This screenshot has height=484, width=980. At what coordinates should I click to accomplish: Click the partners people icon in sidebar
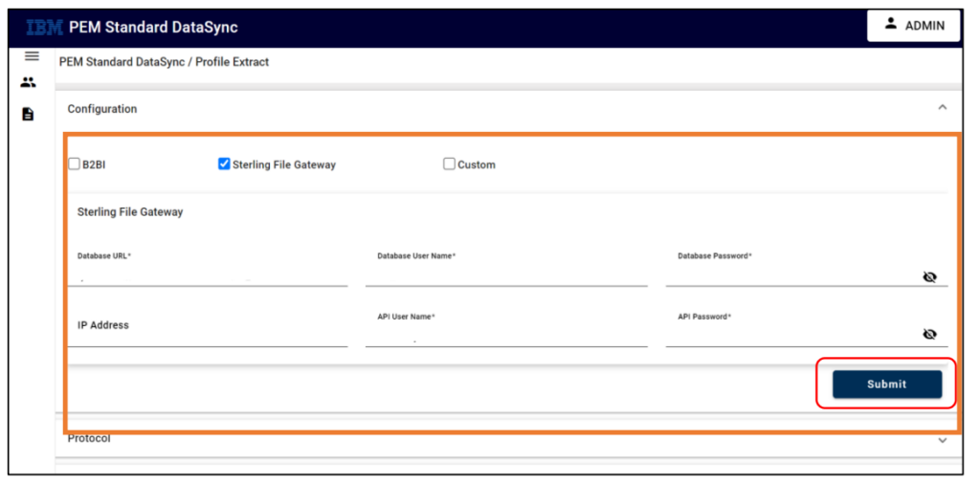pos(28,82)
